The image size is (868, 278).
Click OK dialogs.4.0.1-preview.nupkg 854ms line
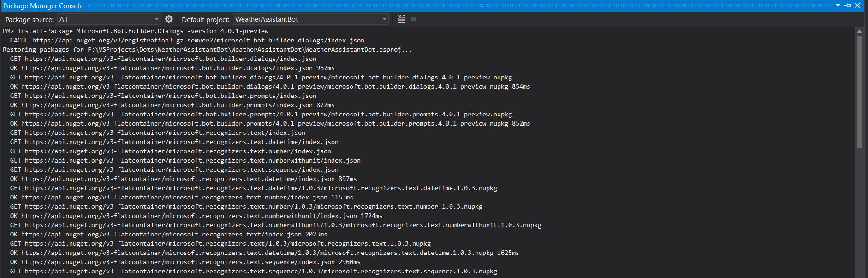[x=270, y=86]
